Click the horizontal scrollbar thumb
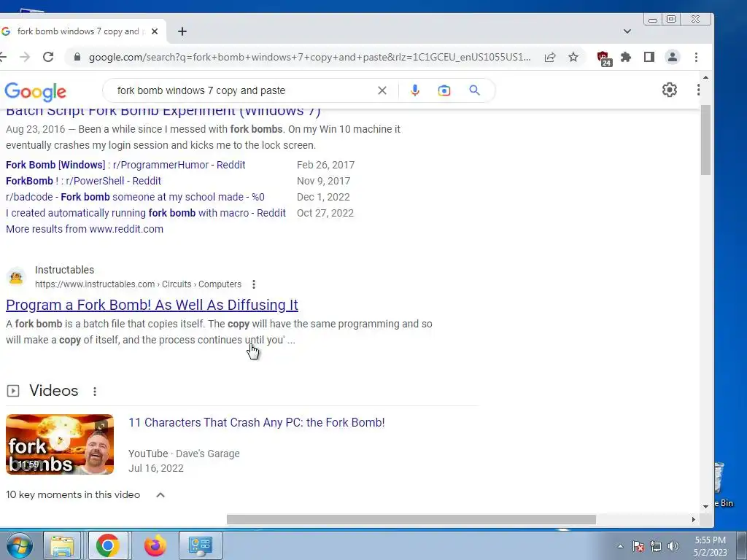Image resolution: width=747 pixels, height=560 pixels. [411, 519]
